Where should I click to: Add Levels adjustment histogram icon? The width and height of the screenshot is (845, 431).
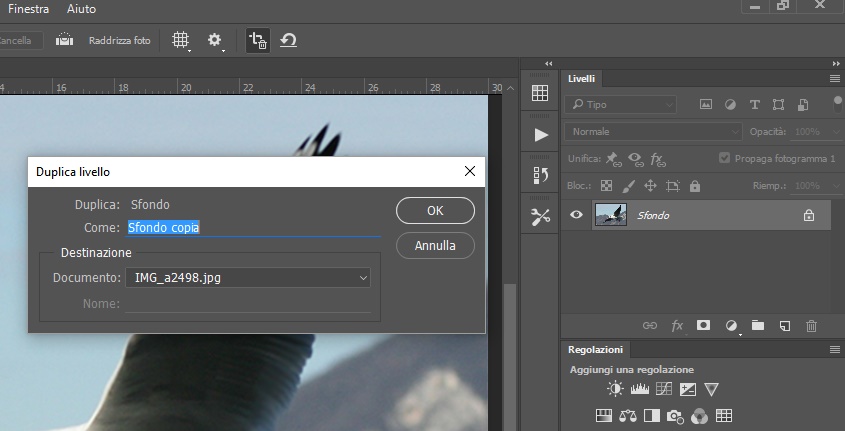(640, 389)
